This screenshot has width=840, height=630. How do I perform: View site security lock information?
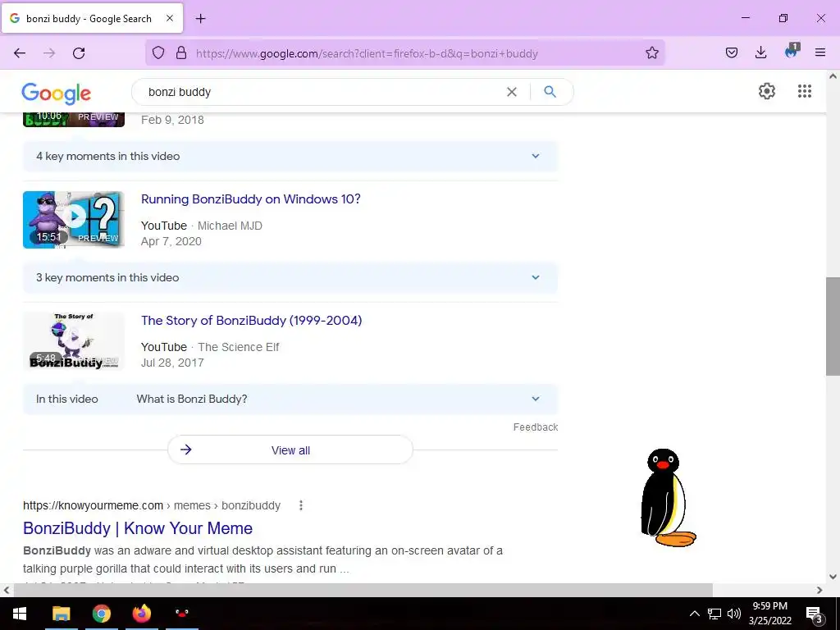pyautogui.click(x=181, y=53)
